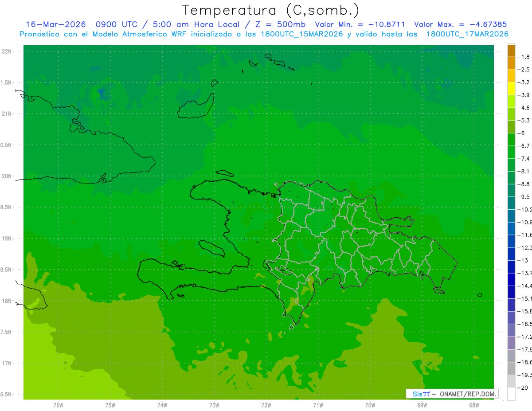Pick the olive green swatch between -5.3 and -6
The width and height of the screenshot is (532, 411).
pyautogui.click(x=511, y=127)
